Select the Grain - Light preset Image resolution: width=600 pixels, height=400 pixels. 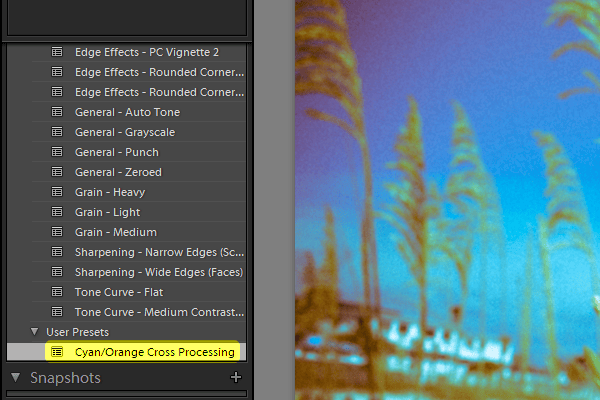[x=108, y=212]
